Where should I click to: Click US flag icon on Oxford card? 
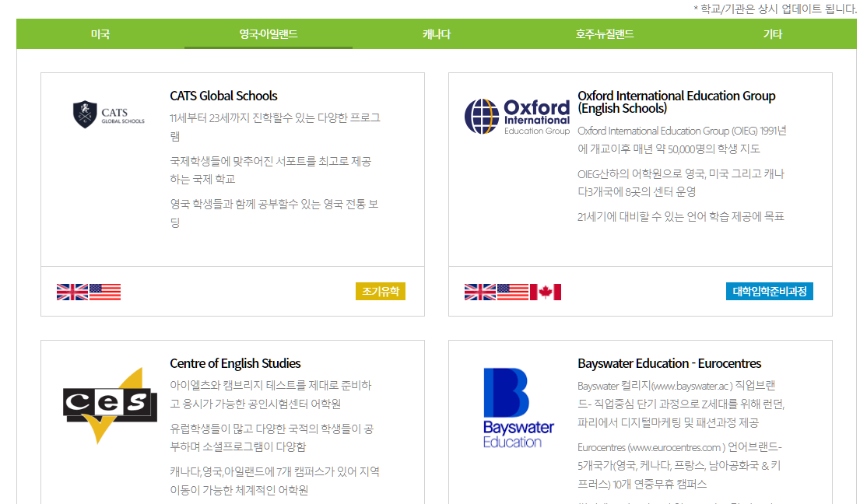click(x=513, y=292)
